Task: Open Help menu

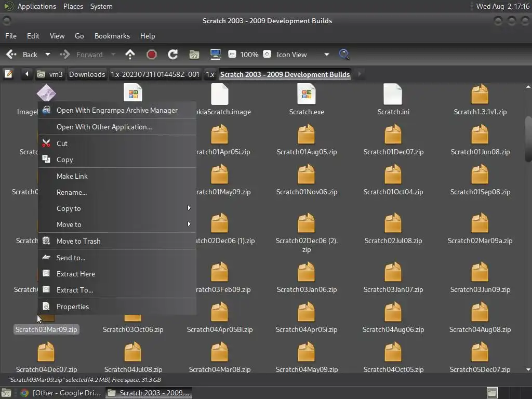Action: click(148, 36)
